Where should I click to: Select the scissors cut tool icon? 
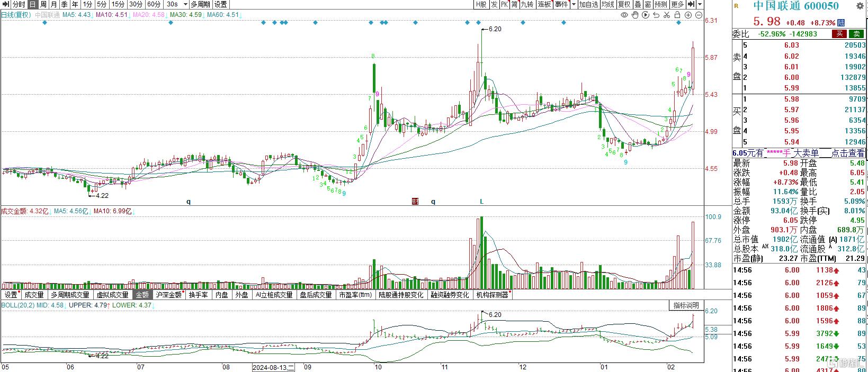pyautogui.click(x=667, y=15)
